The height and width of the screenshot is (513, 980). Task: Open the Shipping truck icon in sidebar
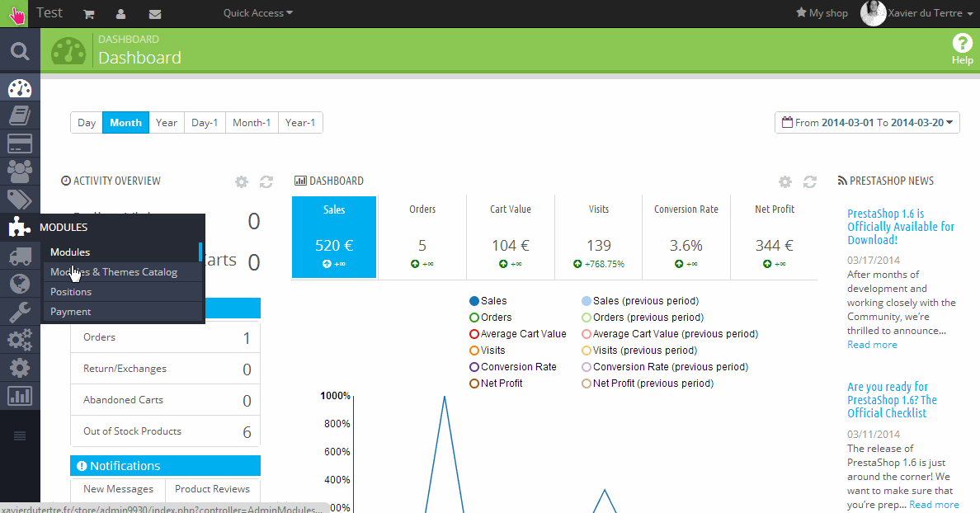[20, 256]
